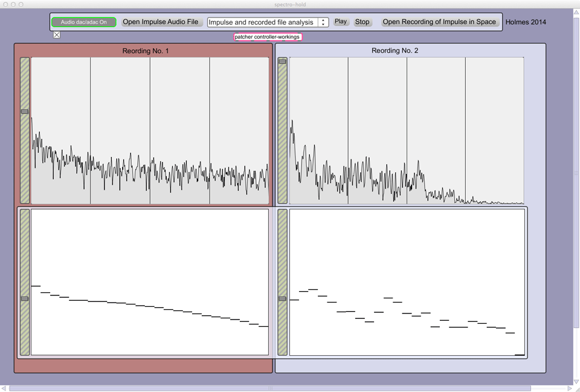Click the horizontal scrollbar at the bottom
The width and height of the screenshot is (580, 392).
[x=269, y=388]
